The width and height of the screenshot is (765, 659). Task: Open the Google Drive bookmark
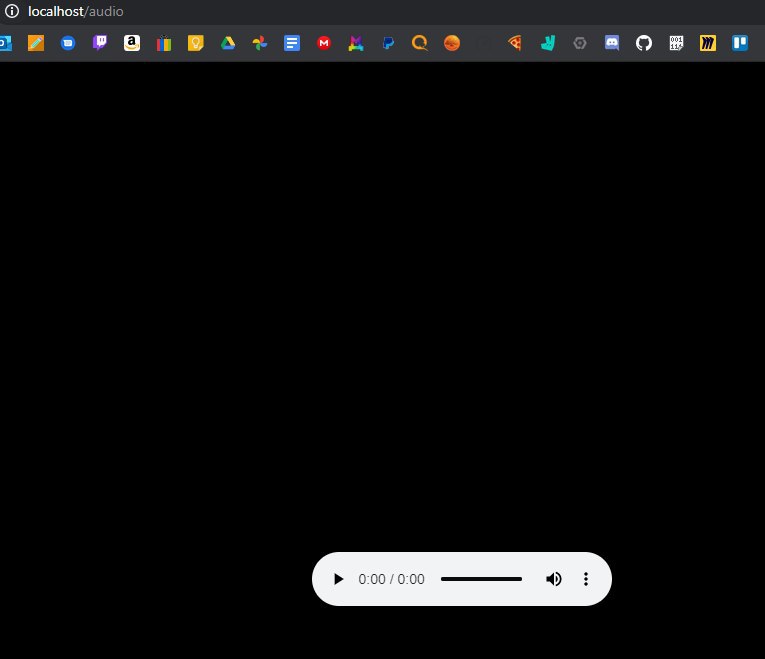pyautogui.click(x=228, y=43)
